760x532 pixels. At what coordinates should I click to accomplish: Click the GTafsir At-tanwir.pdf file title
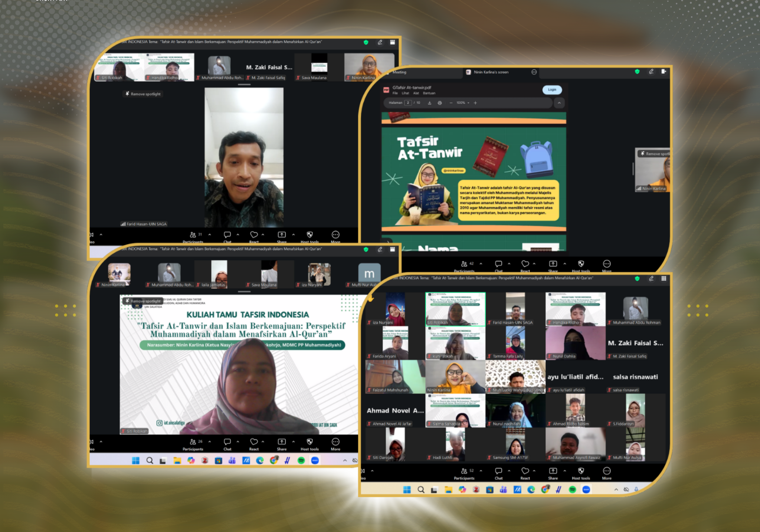tap(412, 88)
